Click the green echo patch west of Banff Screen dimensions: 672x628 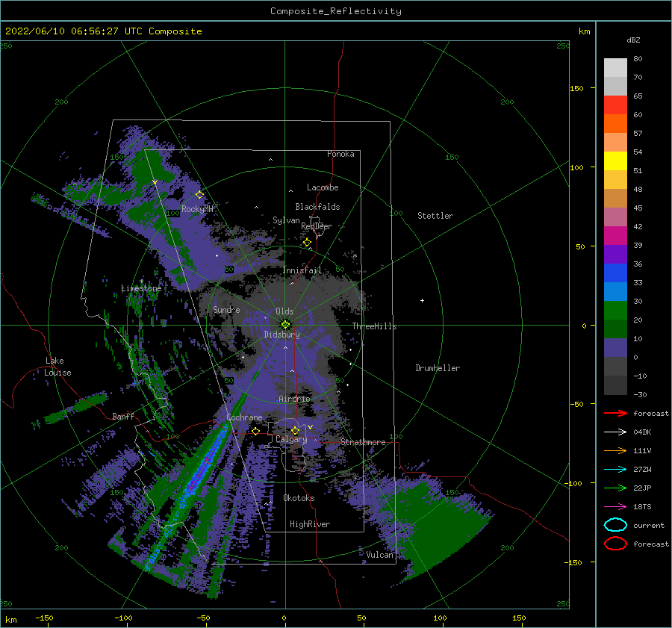click(x=76, y=407)
